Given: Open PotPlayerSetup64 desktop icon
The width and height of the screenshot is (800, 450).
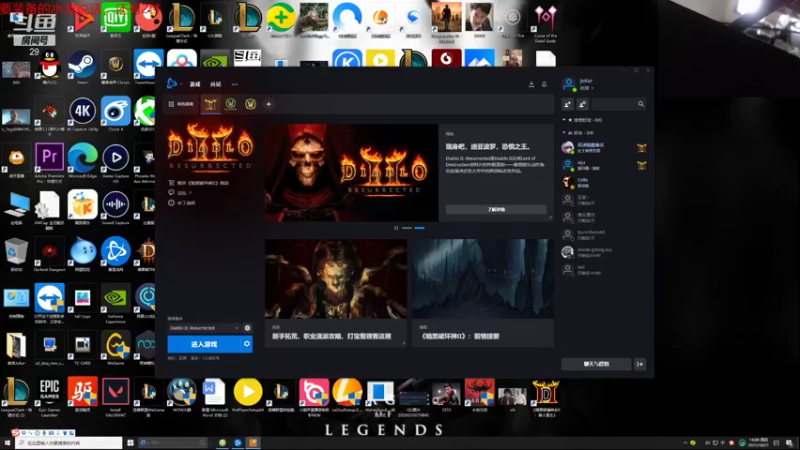Looking at the screenshot, I should (x=247, y=395).
